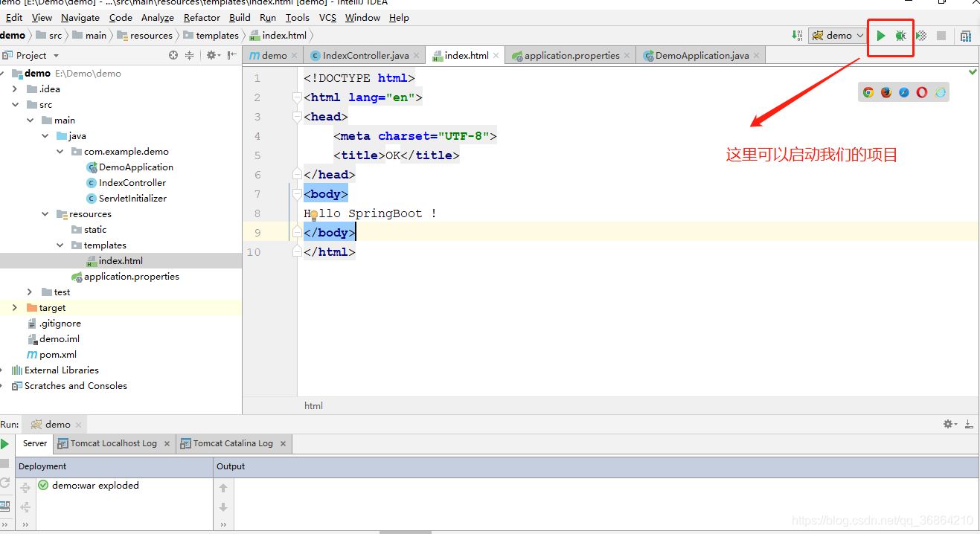This screenshot has height=534, width=980.
Task: Collapse the resources folder
Action: click(x=45, y=214)
